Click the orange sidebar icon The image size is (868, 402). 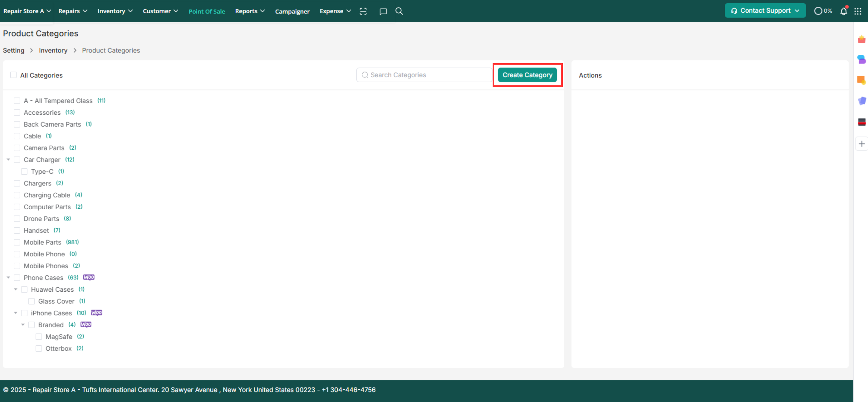tap(862, 80)
